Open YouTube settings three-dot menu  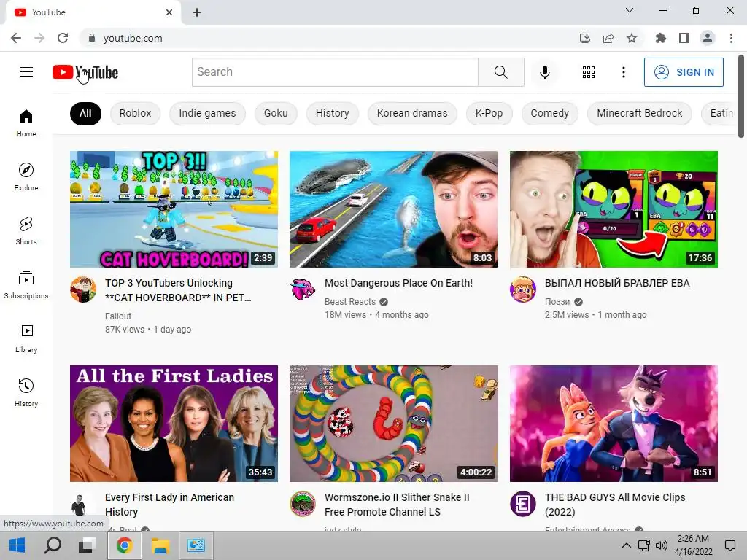click(623, 72)
